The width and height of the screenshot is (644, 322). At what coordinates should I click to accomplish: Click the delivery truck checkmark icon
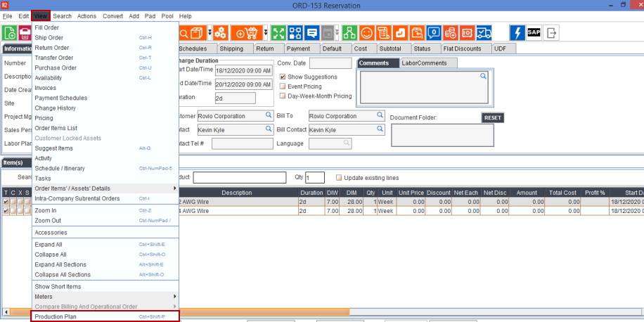click(x=484, y=33)
